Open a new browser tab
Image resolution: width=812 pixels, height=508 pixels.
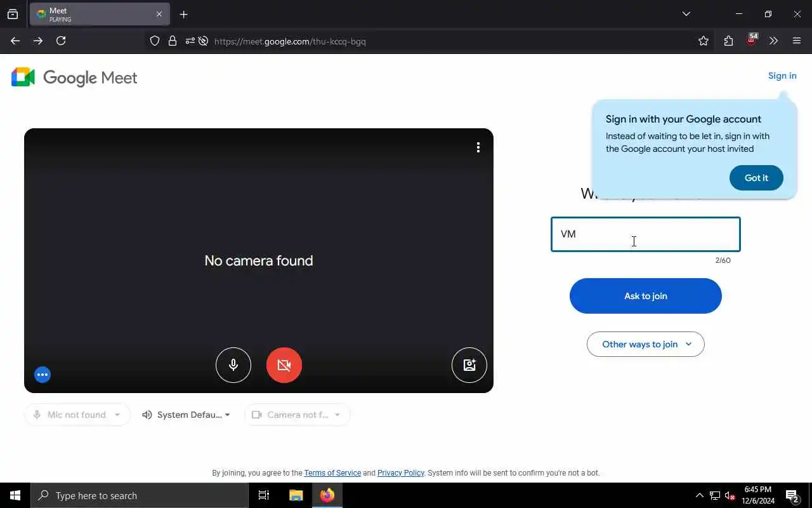(x=183, y=14)
